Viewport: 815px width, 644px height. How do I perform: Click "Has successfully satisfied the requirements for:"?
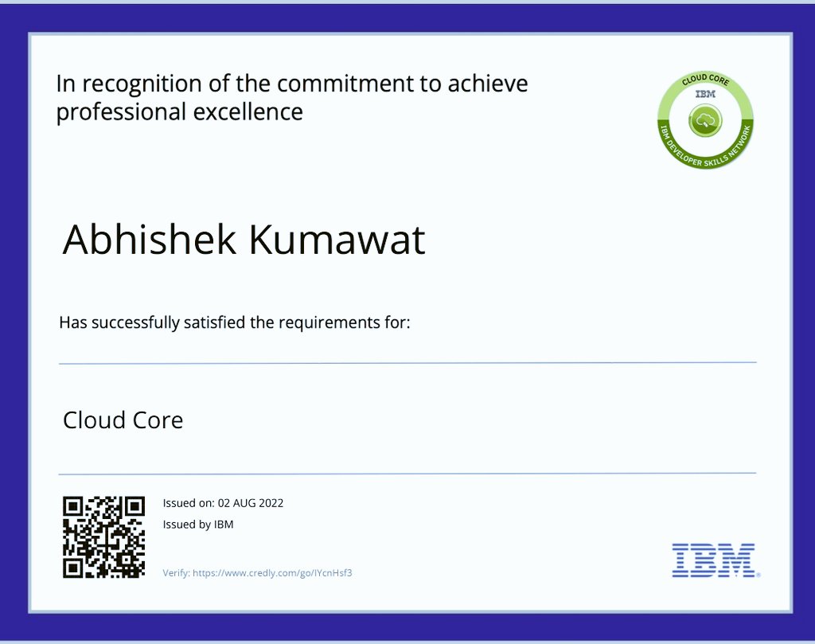(235, 322)
